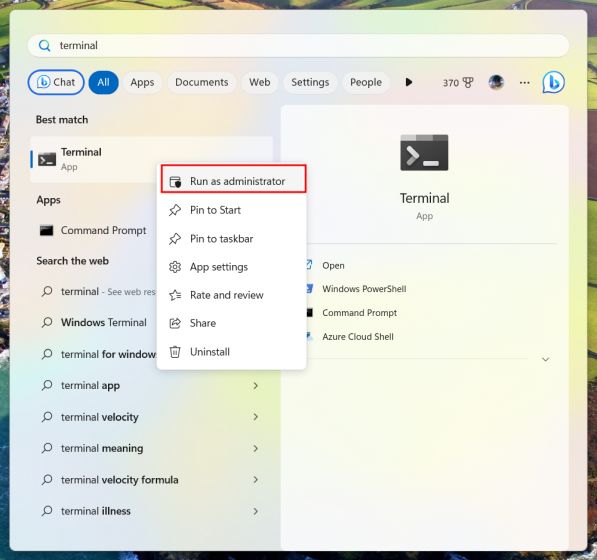Switch to the Settings filter tab
The height and width of the screenshot is (560, 597).
coord(310,82)
